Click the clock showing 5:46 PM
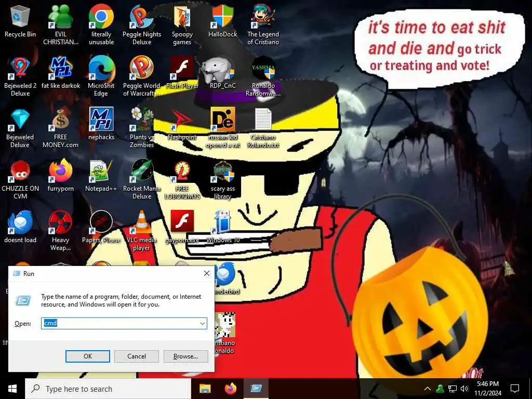 pos(487,389)
